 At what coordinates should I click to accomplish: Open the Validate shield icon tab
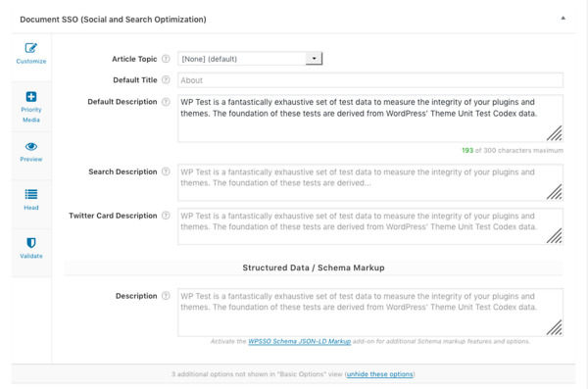[x=31, y=243]
